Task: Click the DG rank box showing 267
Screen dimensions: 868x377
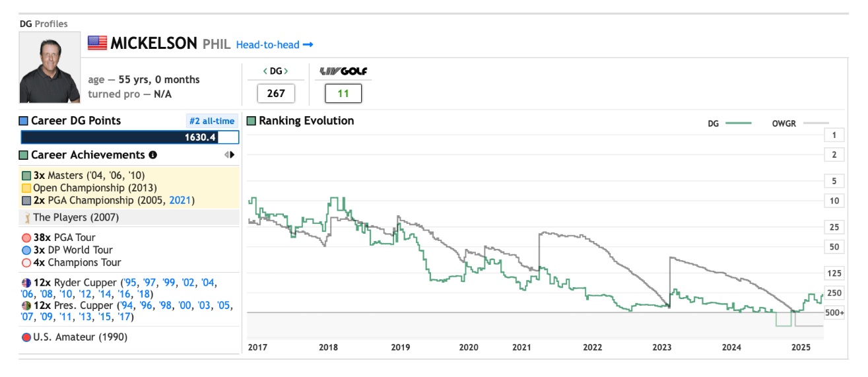Action: pyautogui.click(x=276, y=93)
